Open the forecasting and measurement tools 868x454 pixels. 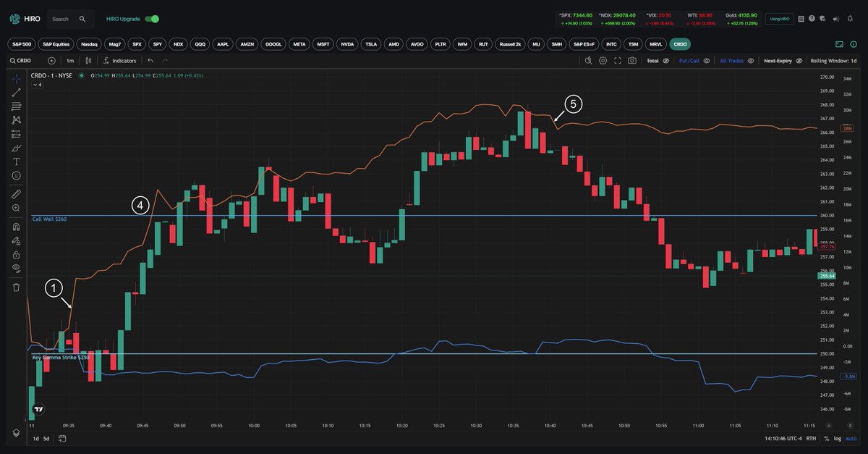pyautogui.click(x=16, y=133)
